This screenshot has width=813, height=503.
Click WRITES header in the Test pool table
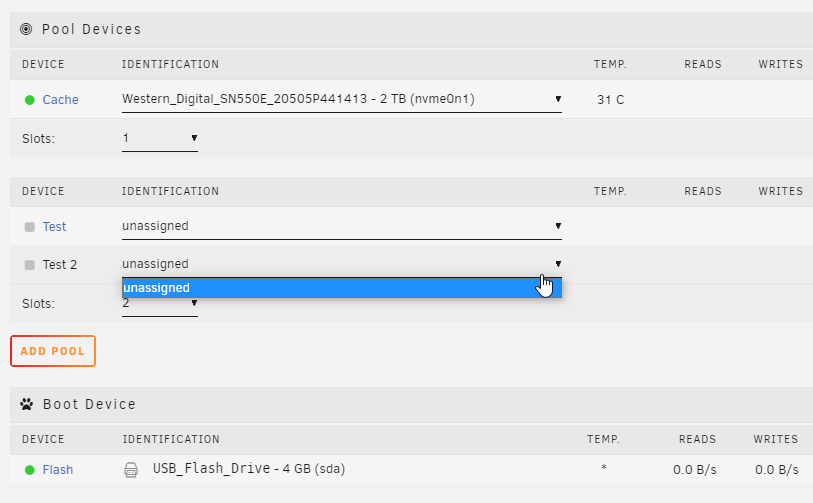[x=780, y=191]
